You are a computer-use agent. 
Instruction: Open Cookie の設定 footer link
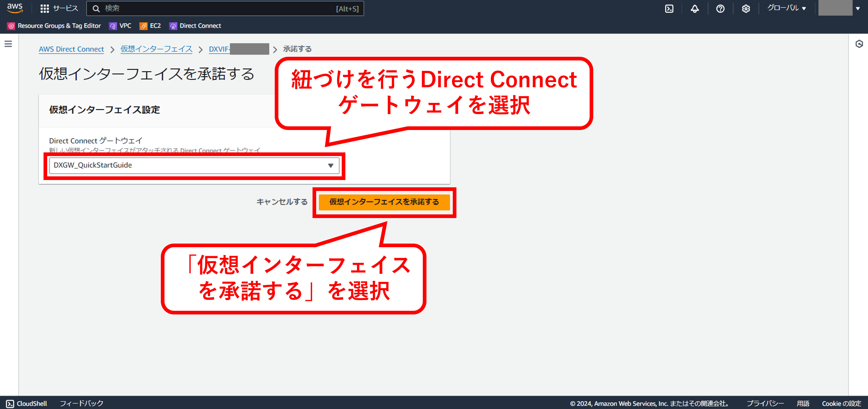click(x=841, y=403)
